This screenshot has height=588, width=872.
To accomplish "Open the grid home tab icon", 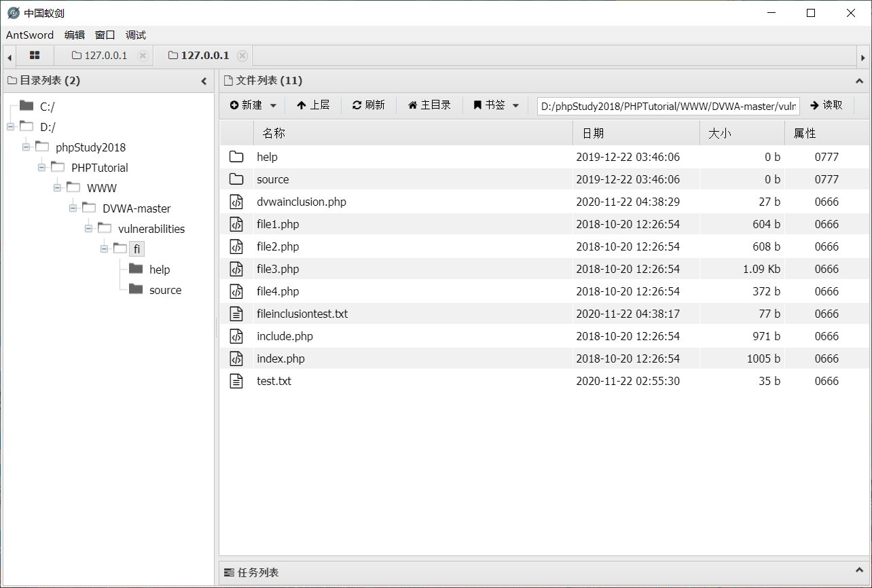I will pos(35,56).
